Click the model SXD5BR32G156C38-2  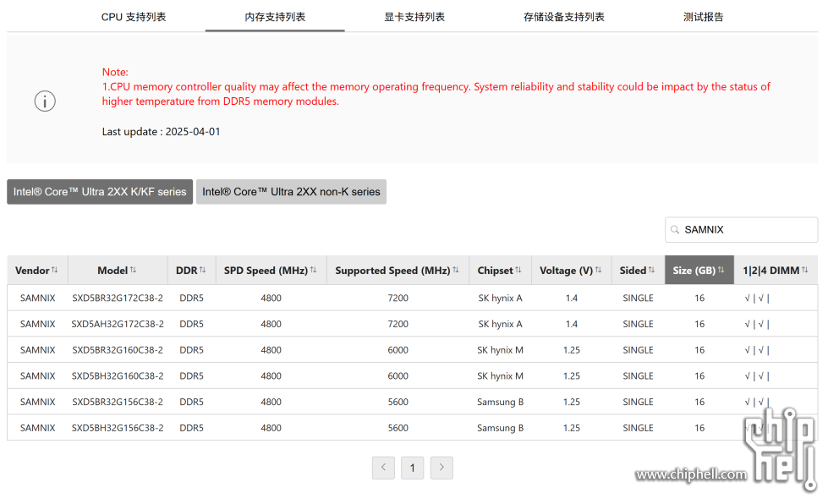tap(118, 403)
